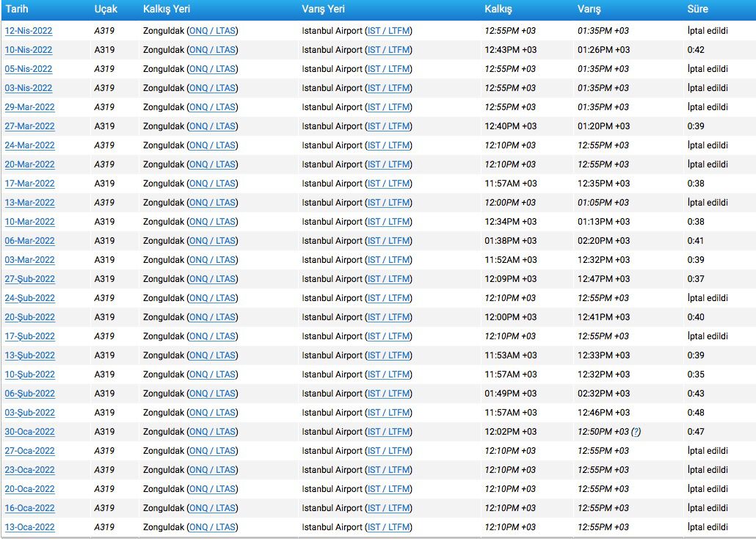Click IST / LTFM link in 27-Mar-2022 row
756x539 pixels.
pyautogui.click(x=388, y=126)
